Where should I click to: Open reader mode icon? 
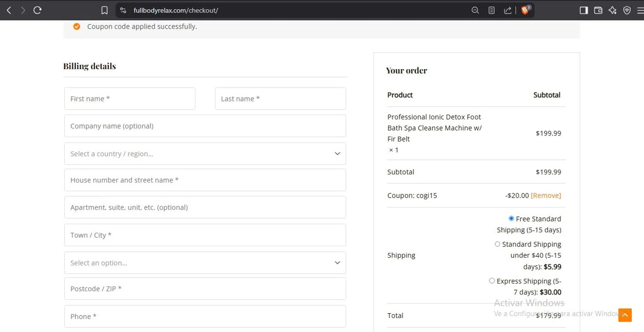click(492, 10)
